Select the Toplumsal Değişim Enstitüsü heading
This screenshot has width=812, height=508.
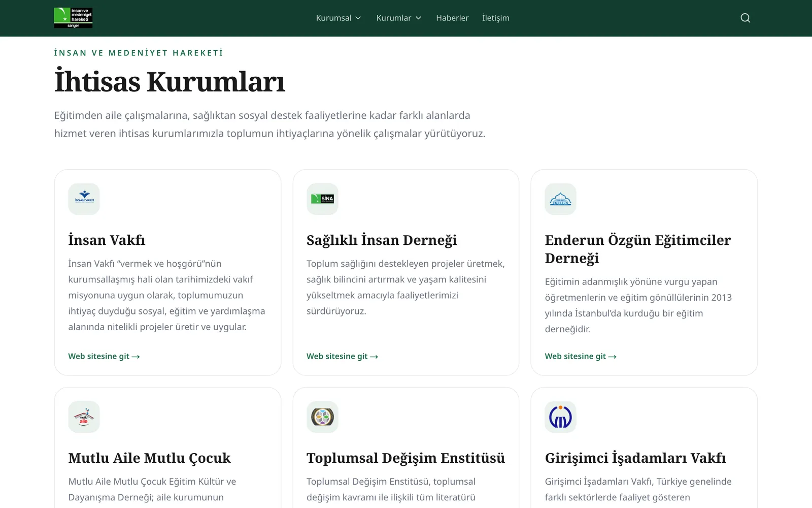405,458
